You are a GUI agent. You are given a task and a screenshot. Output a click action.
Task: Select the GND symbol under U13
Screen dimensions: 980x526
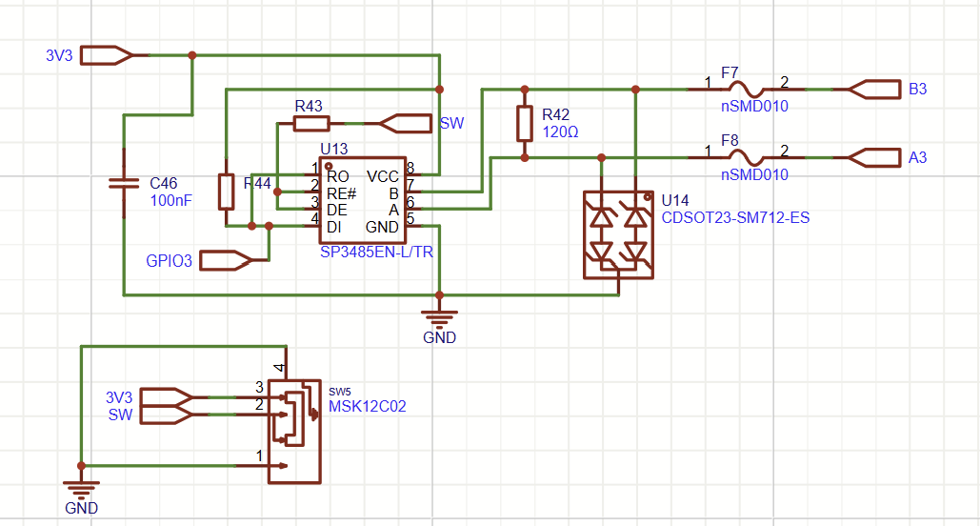coord(439,320)
